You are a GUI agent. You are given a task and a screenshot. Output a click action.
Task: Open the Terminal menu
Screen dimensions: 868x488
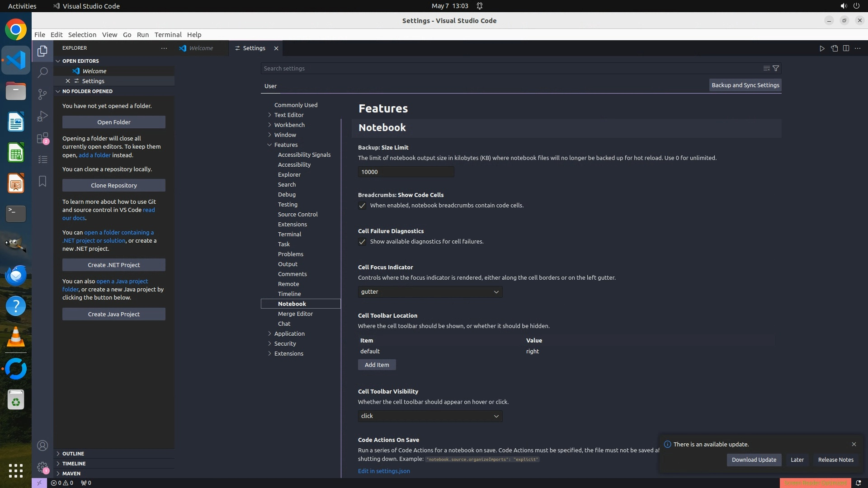168,35
